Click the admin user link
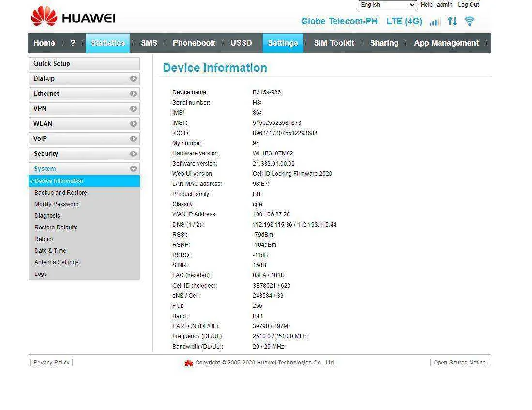The image size is (532, 410). (x=444, y=5)
